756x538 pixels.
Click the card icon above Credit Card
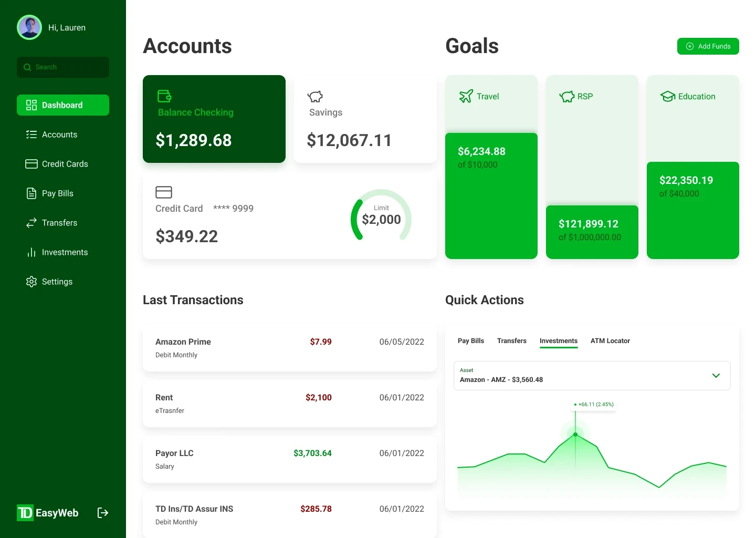(x=164, y=192)
